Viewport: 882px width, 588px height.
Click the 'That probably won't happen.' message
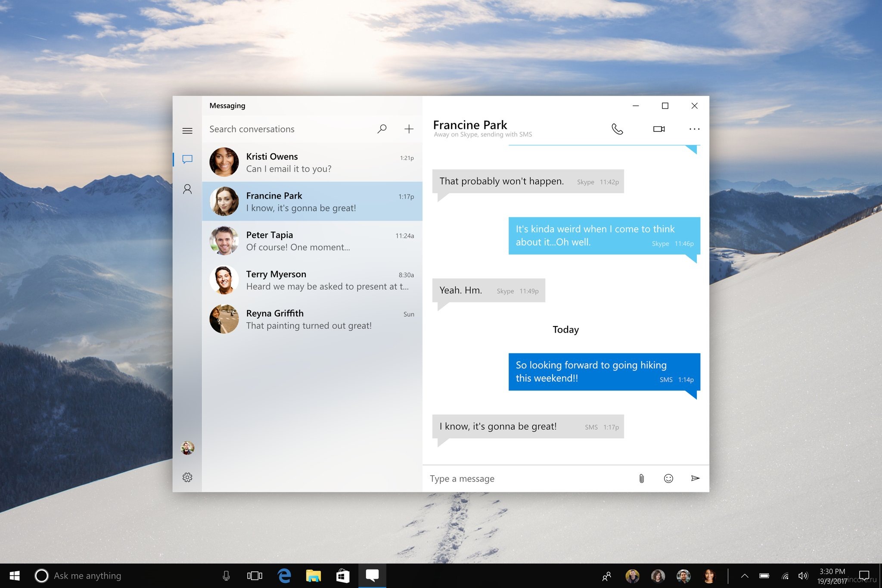[528, 181]
